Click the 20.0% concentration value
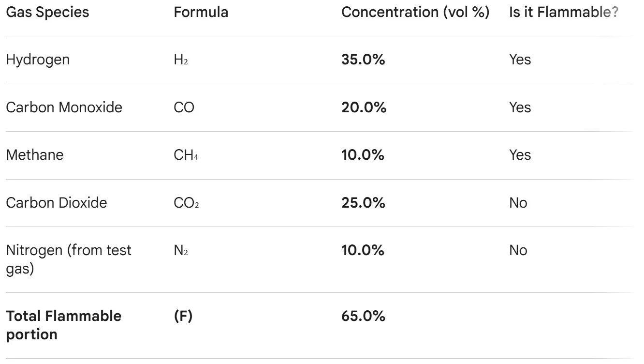644x364 pixels. (364, 107)
